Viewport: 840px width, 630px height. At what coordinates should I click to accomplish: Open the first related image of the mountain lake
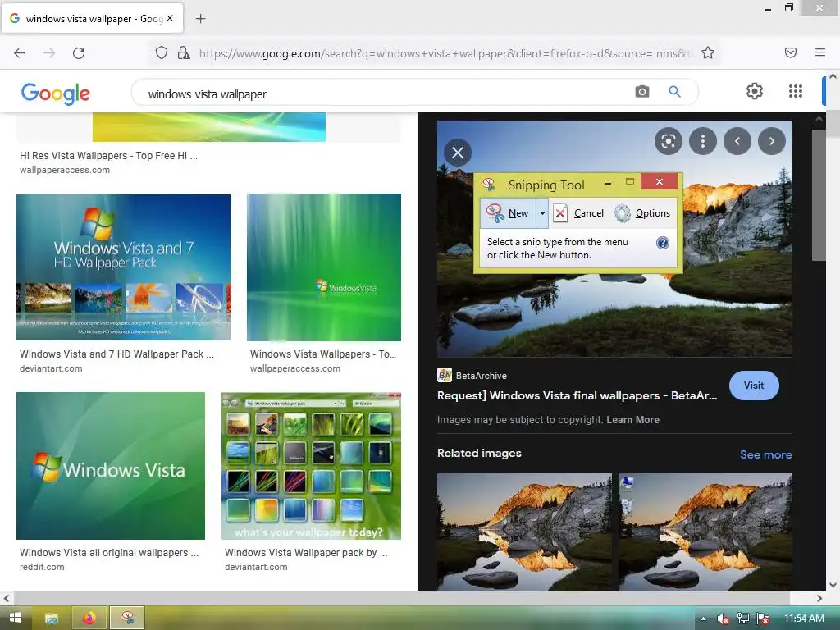click(524, 532)
